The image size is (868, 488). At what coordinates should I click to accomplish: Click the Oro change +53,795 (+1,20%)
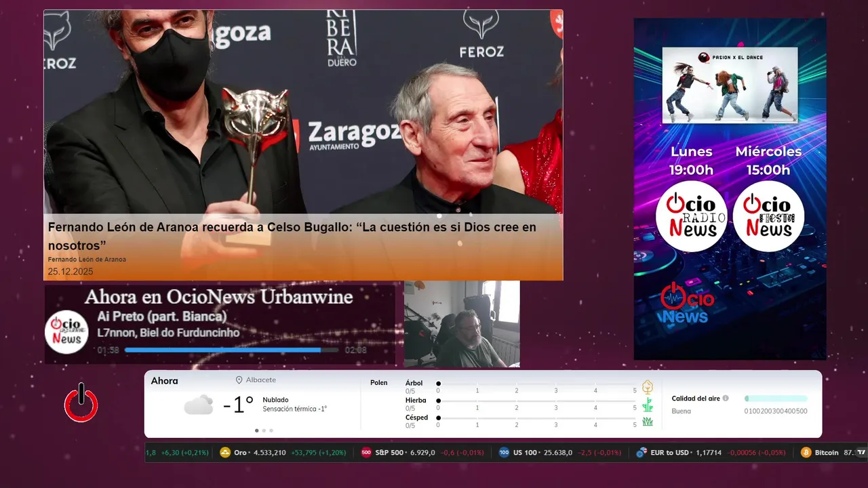pyautogui.click(x=318, y=452)
